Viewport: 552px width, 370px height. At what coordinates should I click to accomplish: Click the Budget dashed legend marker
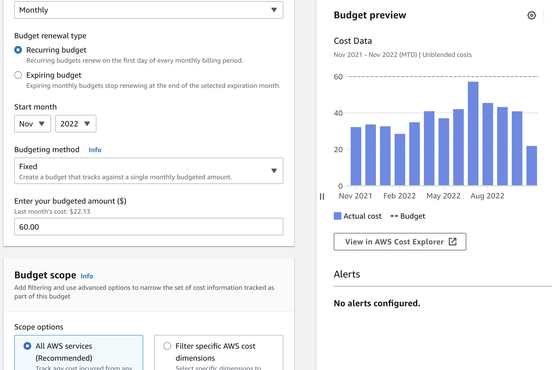tap(394, 216)
